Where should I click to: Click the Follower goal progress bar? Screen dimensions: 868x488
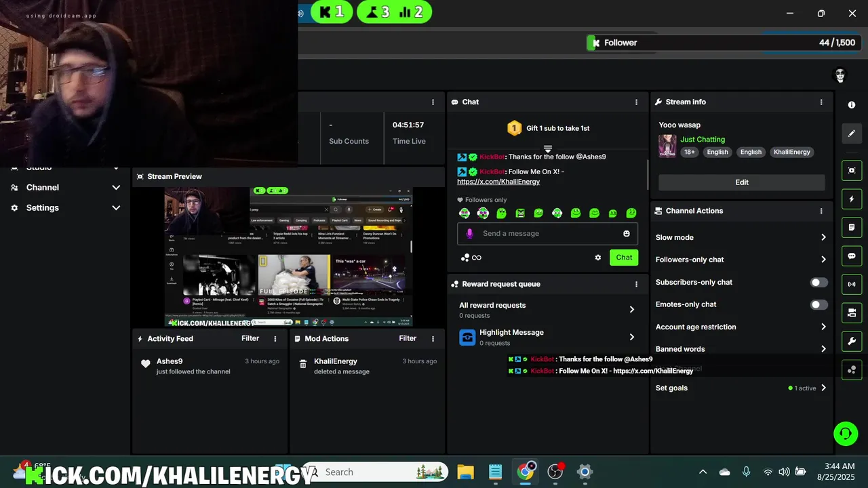(x=724, y=43)
